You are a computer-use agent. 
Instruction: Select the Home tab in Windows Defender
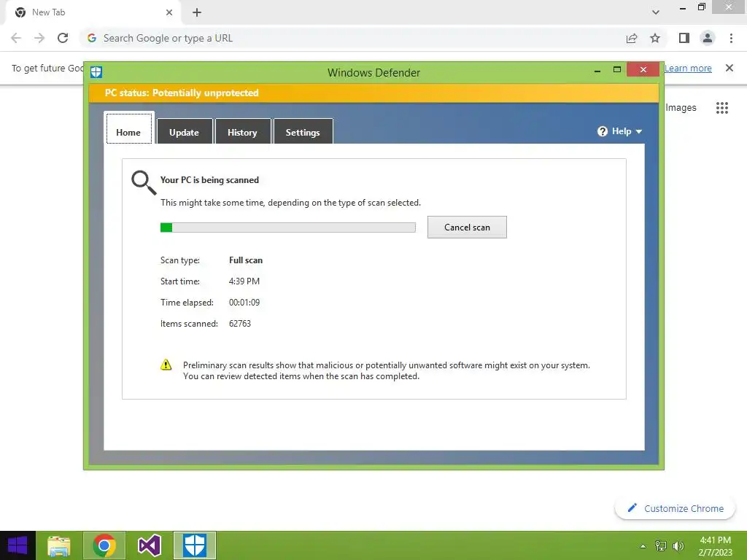pyautogui.click(x=128, y=128)
